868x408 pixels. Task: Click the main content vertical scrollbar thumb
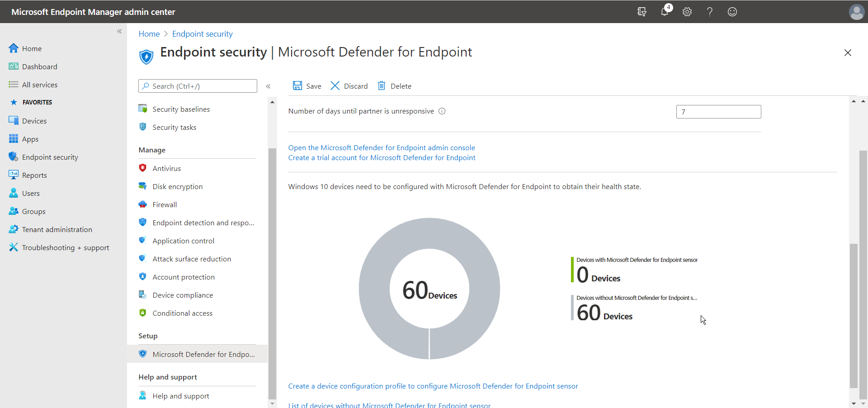tap(854, 316)
